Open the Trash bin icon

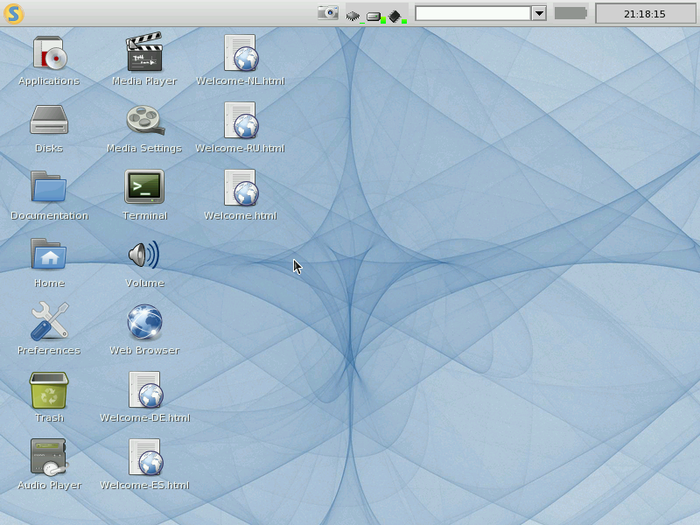[x=49, y=390]
